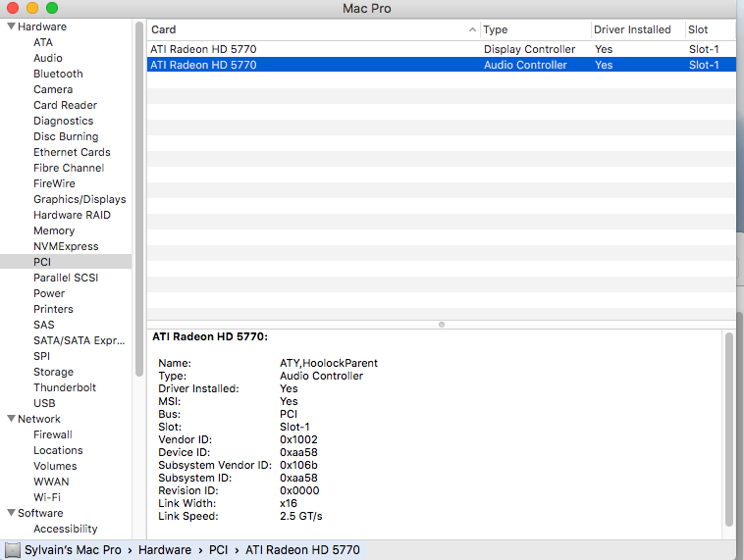Select NVMExpress in the sidebar
This screenshot has height=560, width=744.
coord(66,246)
